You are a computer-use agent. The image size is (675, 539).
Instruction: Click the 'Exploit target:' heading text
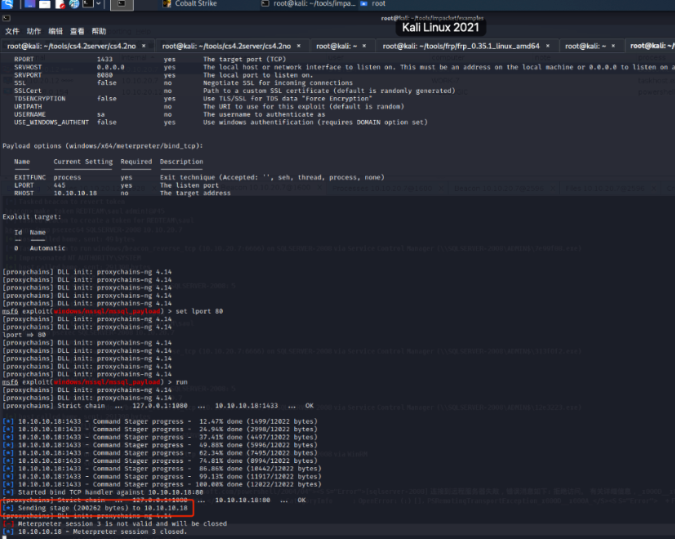point(32,217)
